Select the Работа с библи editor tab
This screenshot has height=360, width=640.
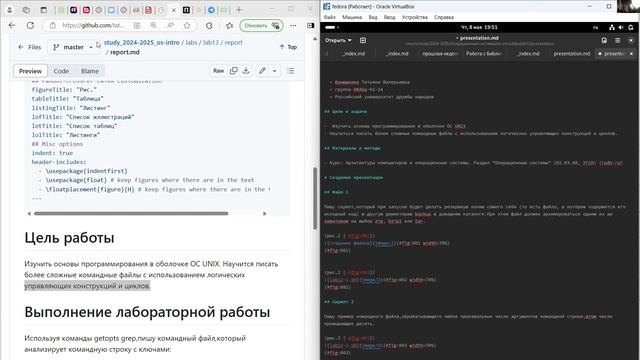[x=484, y=53]
